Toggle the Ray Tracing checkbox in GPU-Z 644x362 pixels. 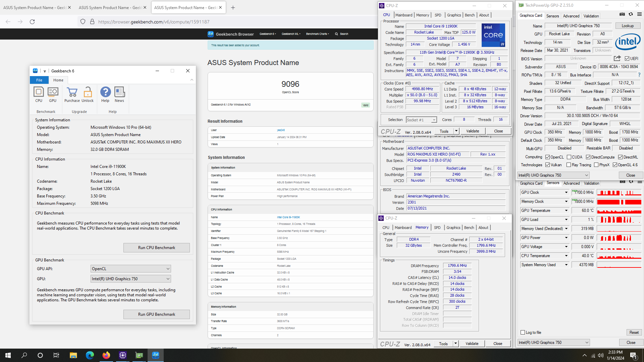pyautogui.click(x=569, y=165)
